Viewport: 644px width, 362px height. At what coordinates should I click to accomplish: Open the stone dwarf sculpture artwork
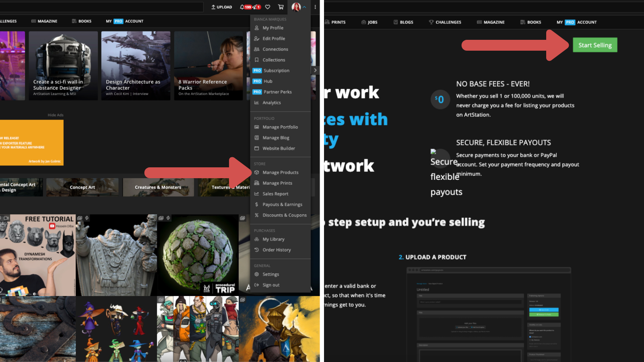point(116,255)
